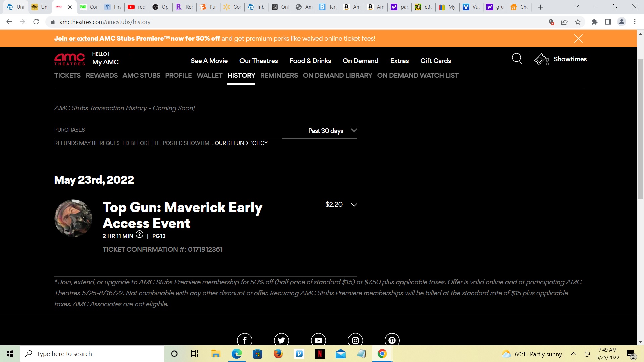This screenshot has height=362, width=644.
Task: Open the Windows notification center icon
Action: pos(631,354)
